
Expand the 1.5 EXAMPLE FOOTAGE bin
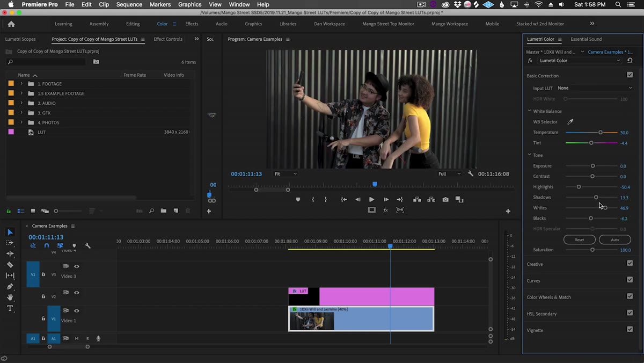click(21, 93)
